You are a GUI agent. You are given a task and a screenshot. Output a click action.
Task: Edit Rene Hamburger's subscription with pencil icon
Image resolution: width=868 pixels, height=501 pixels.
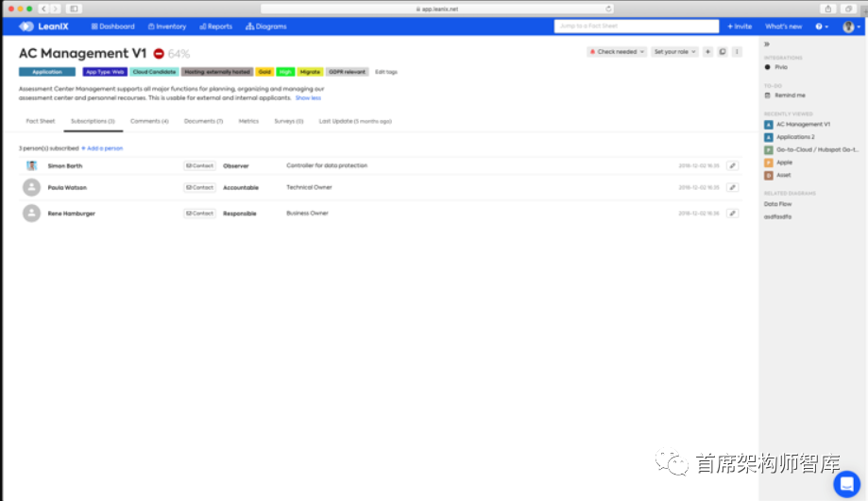tap(732, 214)
